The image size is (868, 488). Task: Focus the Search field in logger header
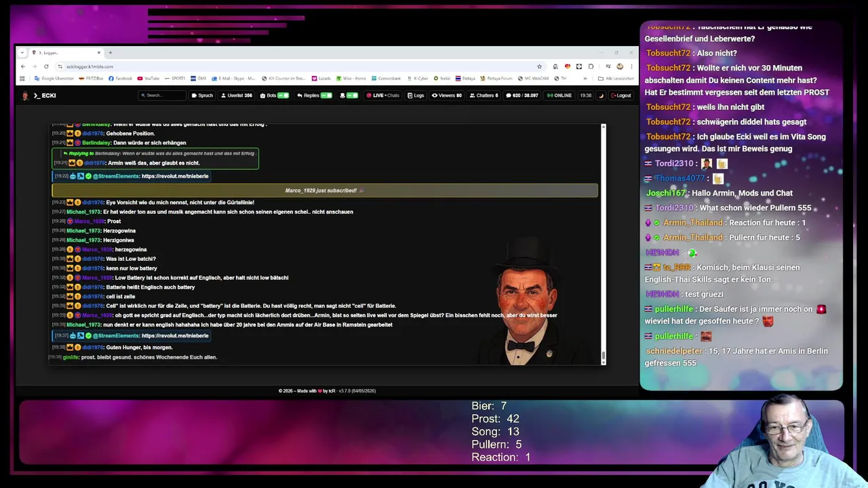coord(161,96)
